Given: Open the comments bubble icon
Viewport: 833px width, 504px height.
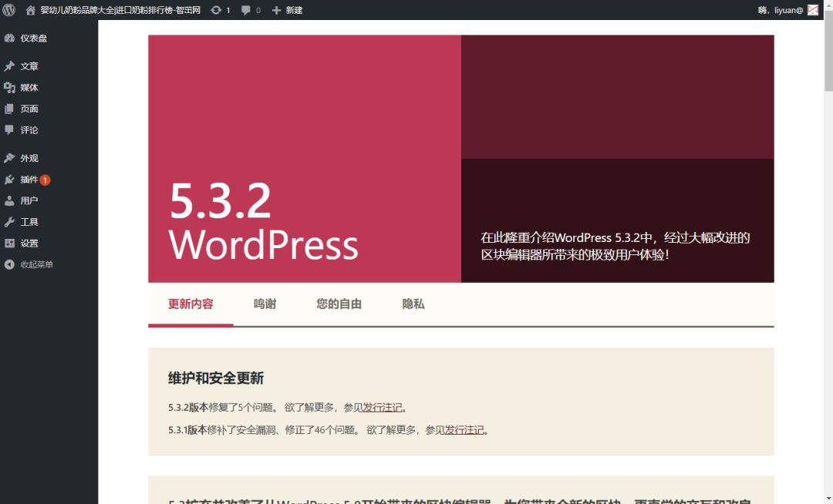Looking at the screenshot, I should 245,10.
